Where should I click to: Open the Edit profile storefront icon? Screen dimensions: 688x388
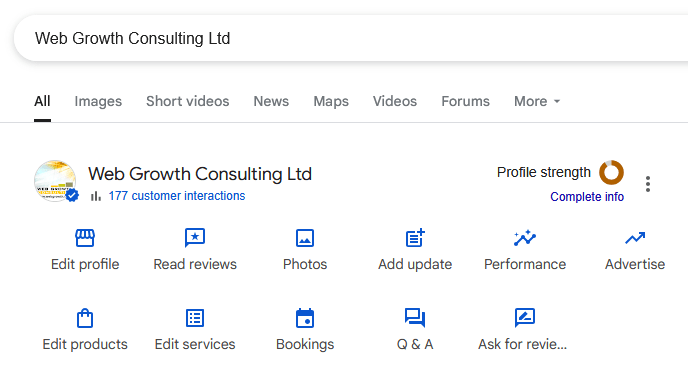pos(85,238)
